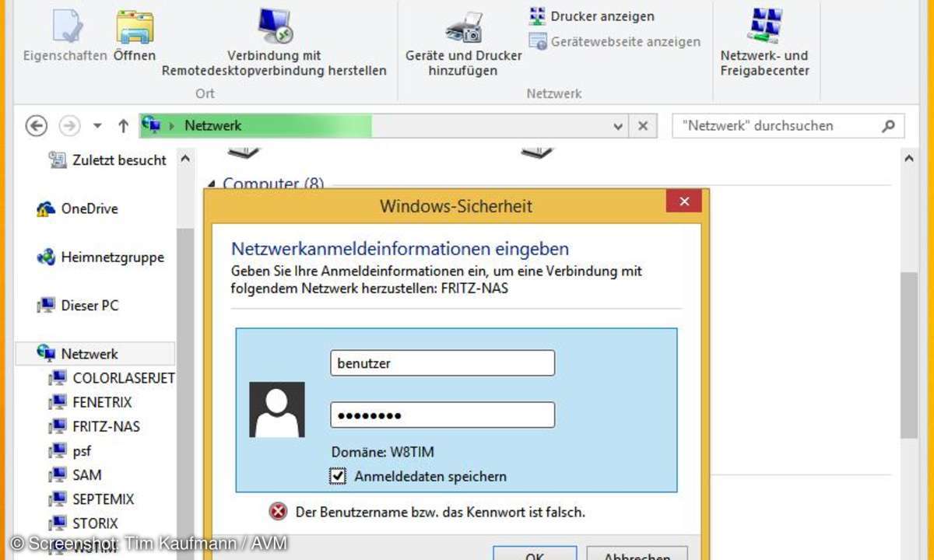Click the "Netzwerk" durchsuchen search box

(774, 126)
